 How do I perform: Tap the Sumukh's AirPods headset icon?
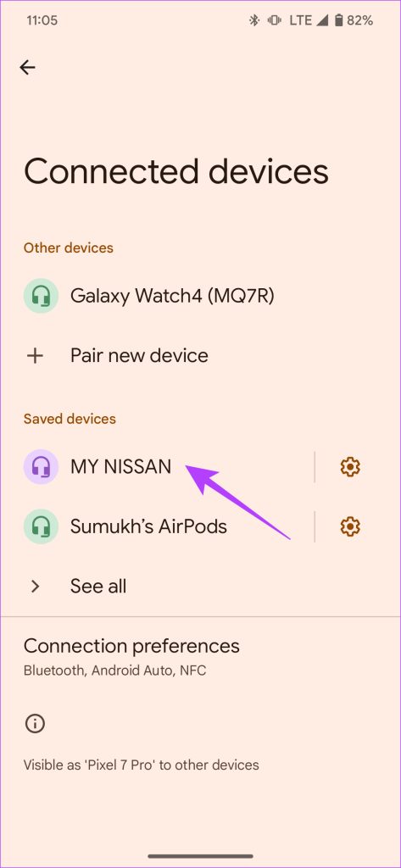[x=41, y=526]
